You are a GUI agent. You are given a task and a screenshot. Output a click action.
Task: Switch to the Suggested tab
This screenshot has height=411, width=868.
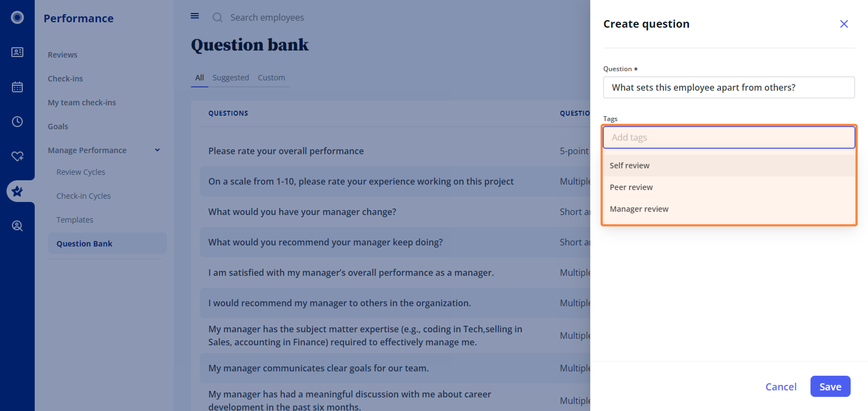231,78
